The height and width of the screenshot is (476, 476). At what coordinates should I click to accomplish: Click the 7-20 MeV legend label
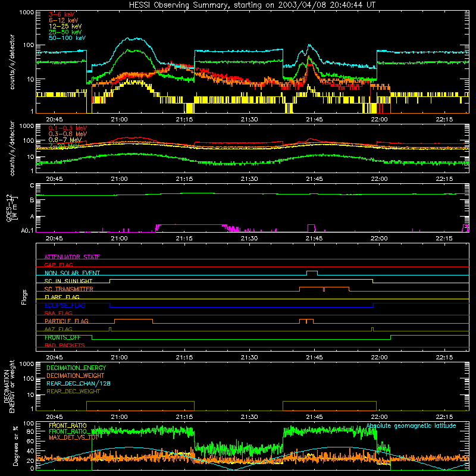tap(64, 146)
